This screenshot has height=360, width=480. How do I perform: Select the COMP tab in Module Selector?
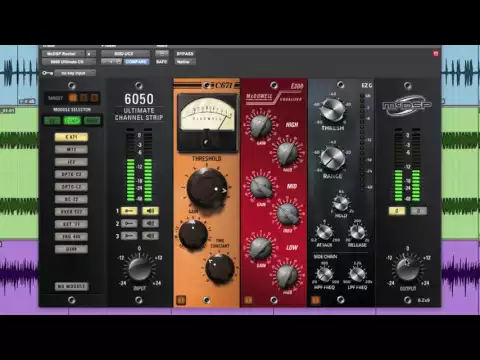(x=72, y=120)
